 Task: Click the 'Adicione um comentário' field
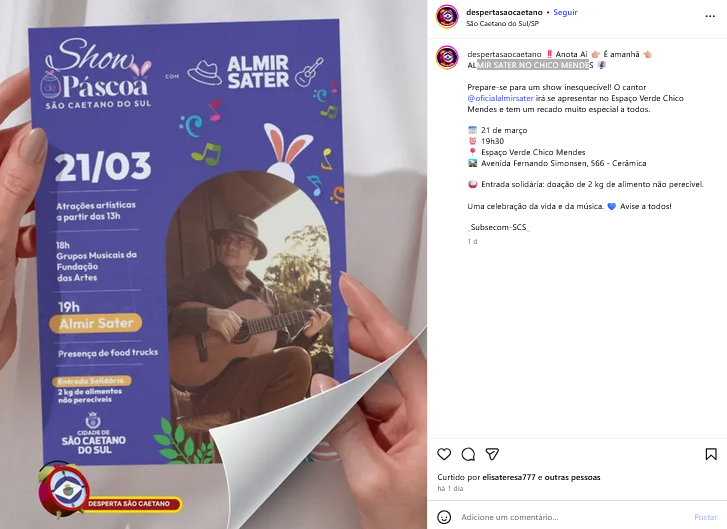coord(573,517)
